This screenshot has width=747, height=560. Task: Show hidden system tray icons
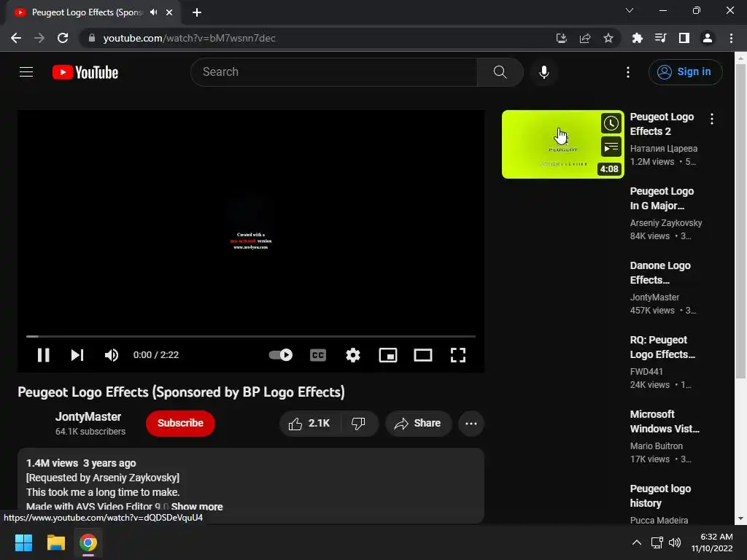636,542
